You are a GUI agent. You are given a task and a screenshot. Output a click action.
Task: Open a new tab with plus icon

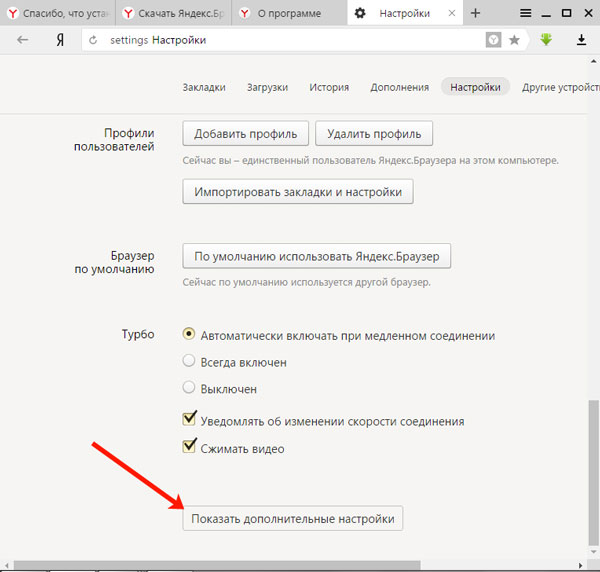475,13
